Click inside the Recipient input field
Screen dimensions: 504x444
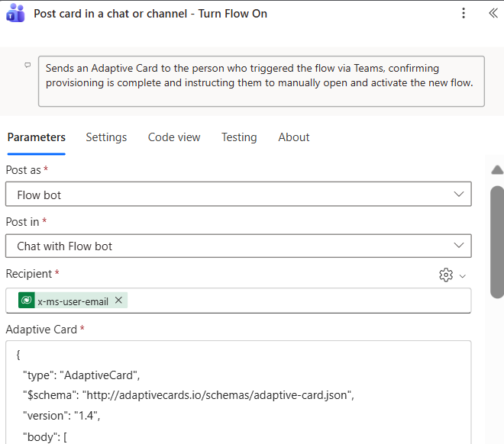[x=298, y=301]
